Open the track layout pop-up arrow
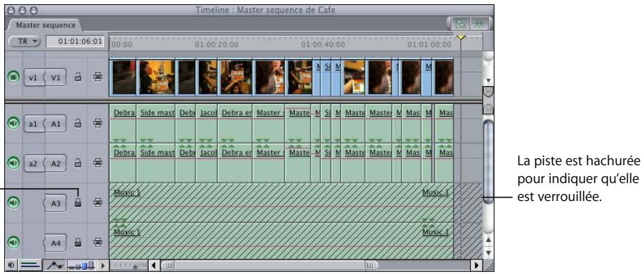The height and width of the screenshot is (274, 644). [x=103, y=265]
